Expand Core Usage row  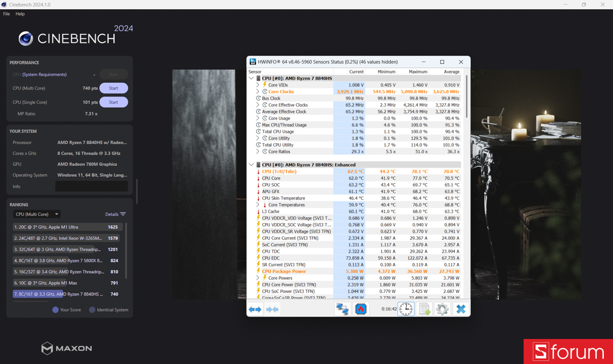(x=258, y=118)
